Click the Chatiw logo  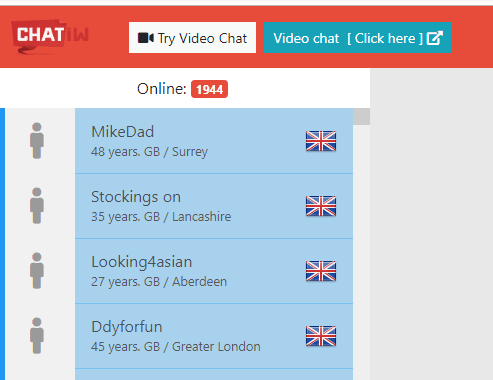[50, 37]
